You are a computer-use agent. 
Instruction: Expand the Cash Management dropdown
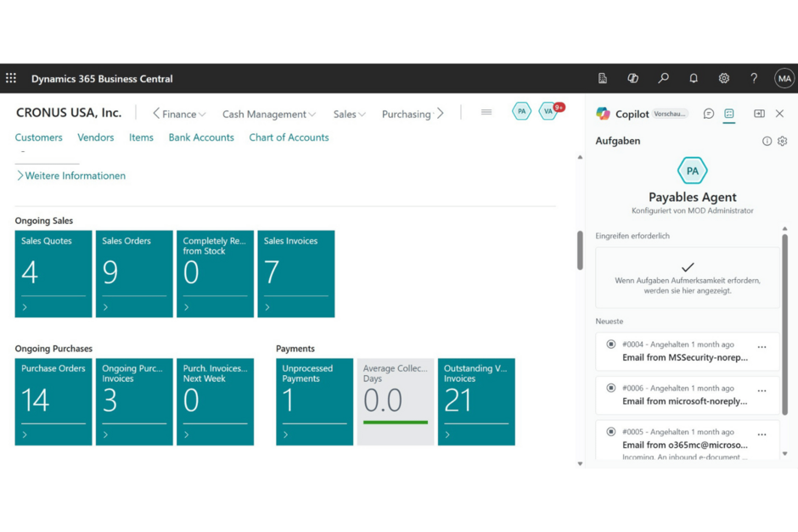coord(268,115)
